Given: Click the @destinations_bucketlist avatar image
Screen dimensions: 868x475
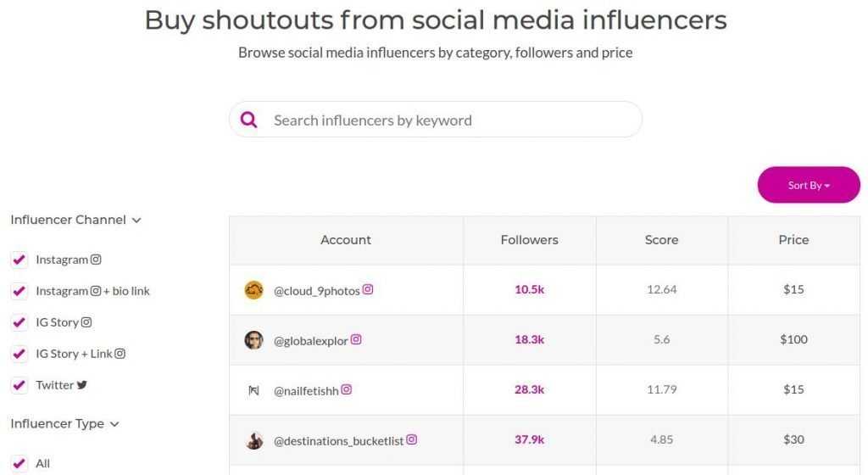Looking at the screenshot, I should click(253, 441).
